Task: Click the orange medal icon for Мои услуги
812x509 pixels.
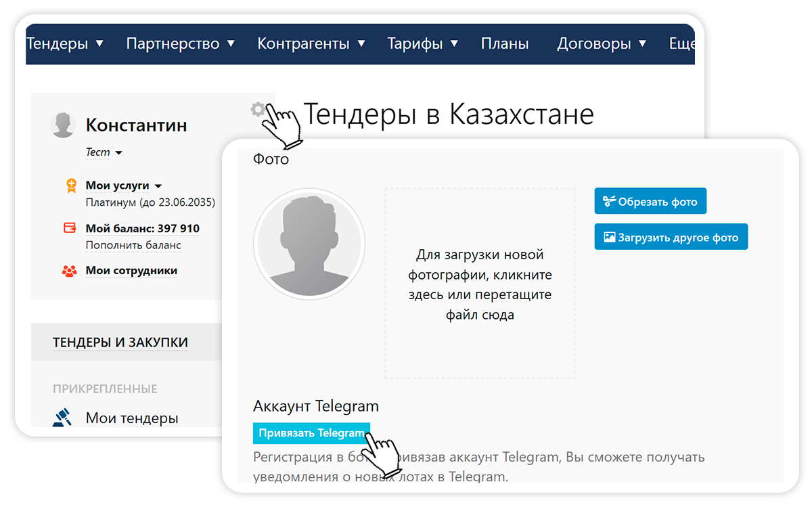Action: coord(70,185)
